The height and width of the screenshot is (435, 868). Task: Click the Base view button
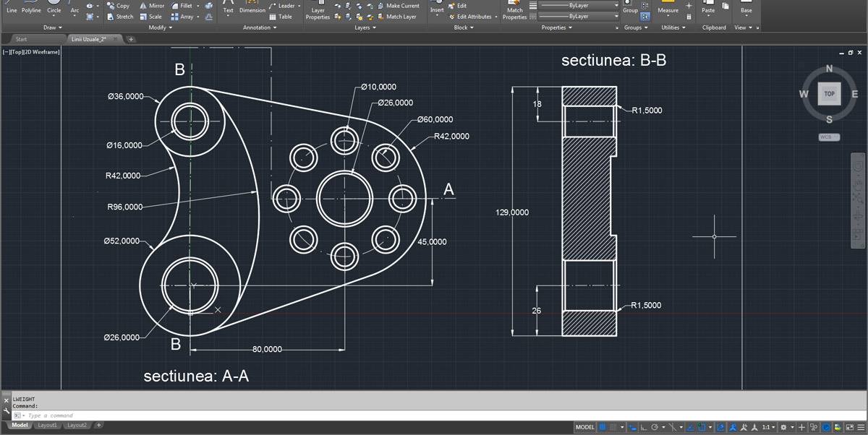click(746, 7)
